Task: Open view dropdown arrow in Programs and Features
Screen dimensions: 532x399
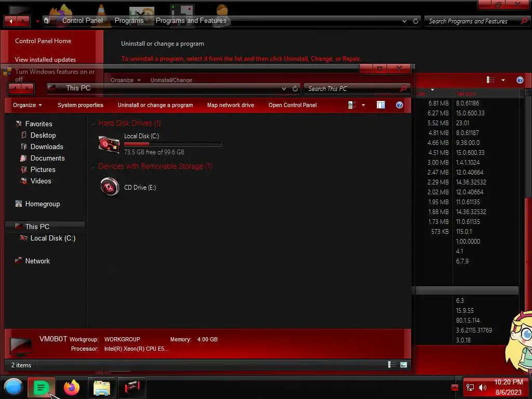Action: [x=503, y=80]
